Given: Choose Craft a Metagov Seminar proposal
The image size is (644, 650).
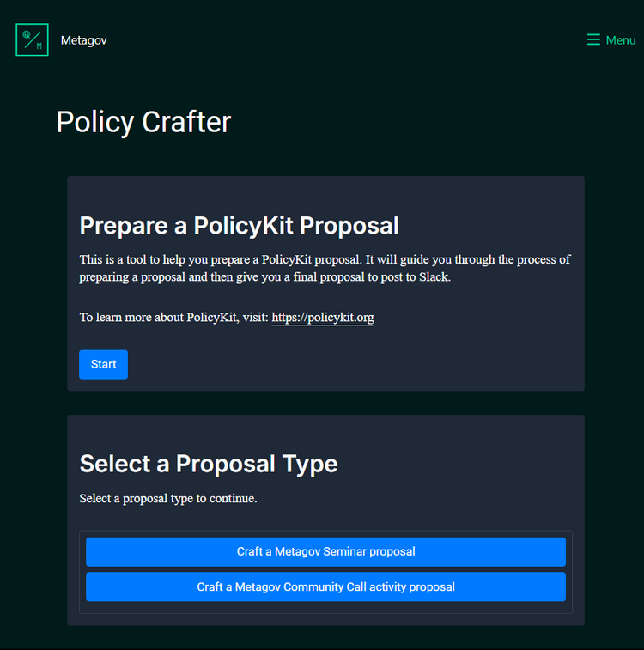Looking at the screenshot, I should point(325,551).
